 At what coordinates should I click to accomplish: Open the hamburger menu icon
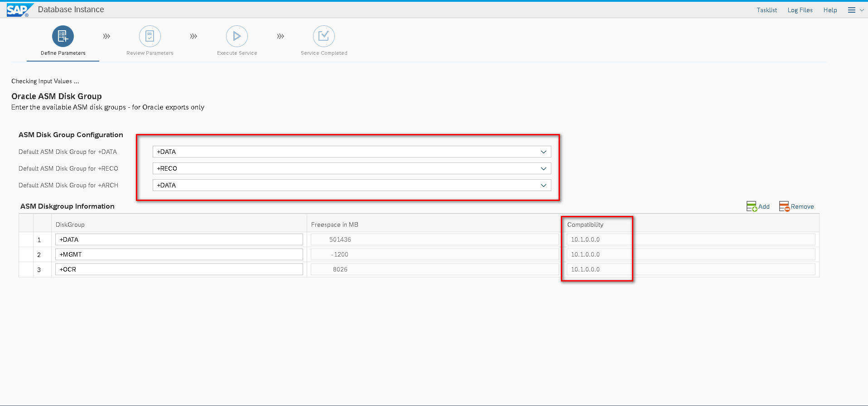[852, 10]
